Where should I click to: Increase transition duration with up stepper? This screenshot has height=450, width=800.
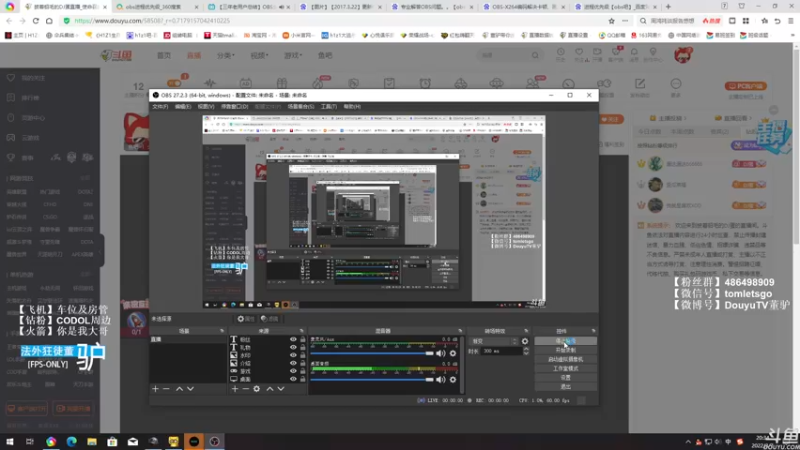pos(526,349)
